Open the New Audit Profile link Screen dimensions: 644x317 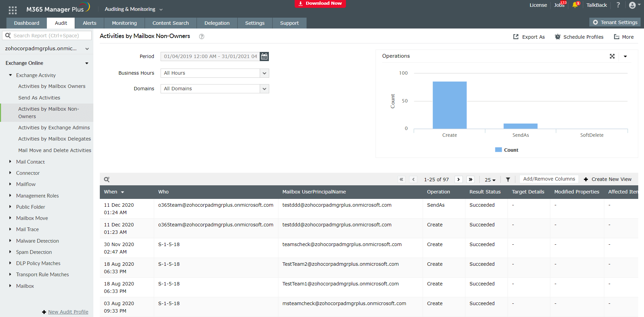coord(68,312)
